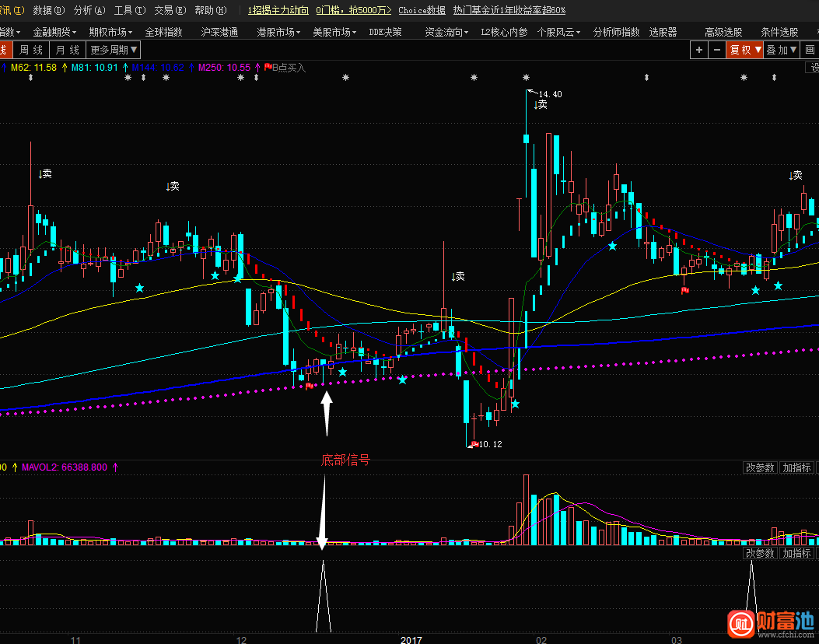This screenshot has width=819, height=644.
Task: Click the red flag beside the 10.12 low
Action: click(474, 444)
